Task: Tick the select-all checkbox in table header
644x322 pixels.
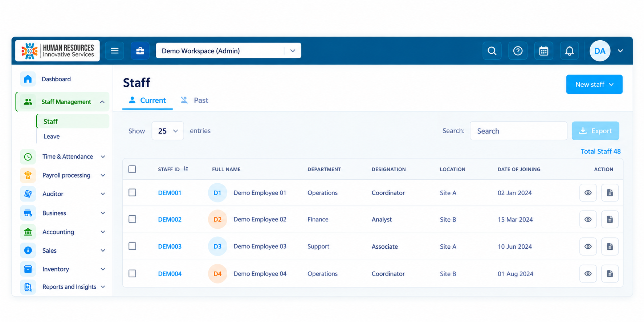Action: click(x=132, y=169)
